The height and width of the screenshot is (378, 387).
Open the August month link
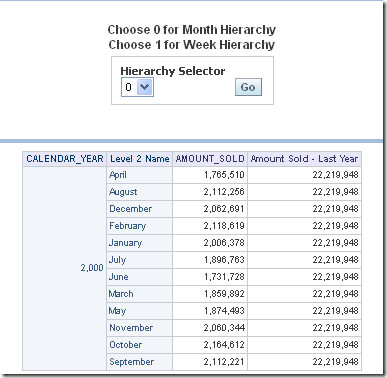click(123, 192)
